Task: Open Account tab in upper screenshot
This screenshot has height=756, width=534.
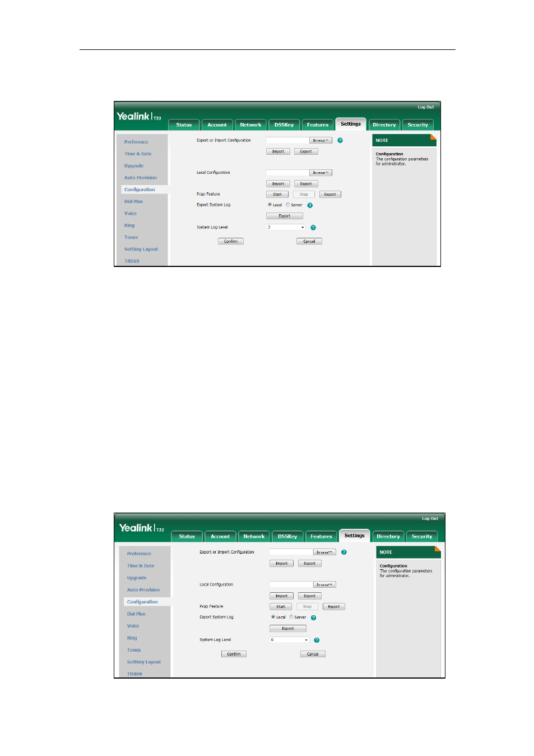Action: pos(217,125)
